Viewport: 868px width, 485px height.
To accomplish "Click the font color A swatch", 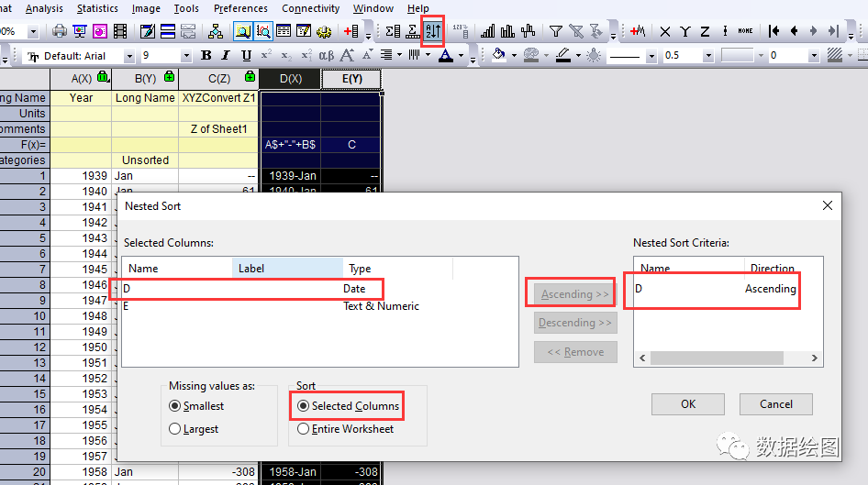I will click(x=445, y=55).
